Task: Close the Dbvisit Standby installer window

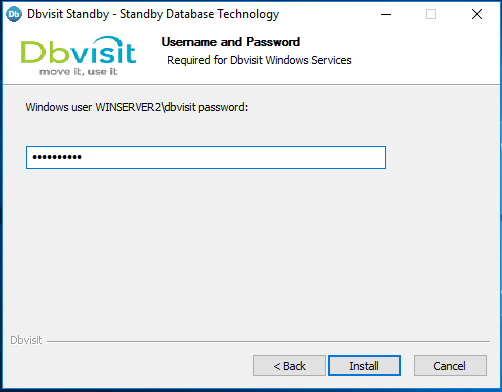Action: coord(477,14)
